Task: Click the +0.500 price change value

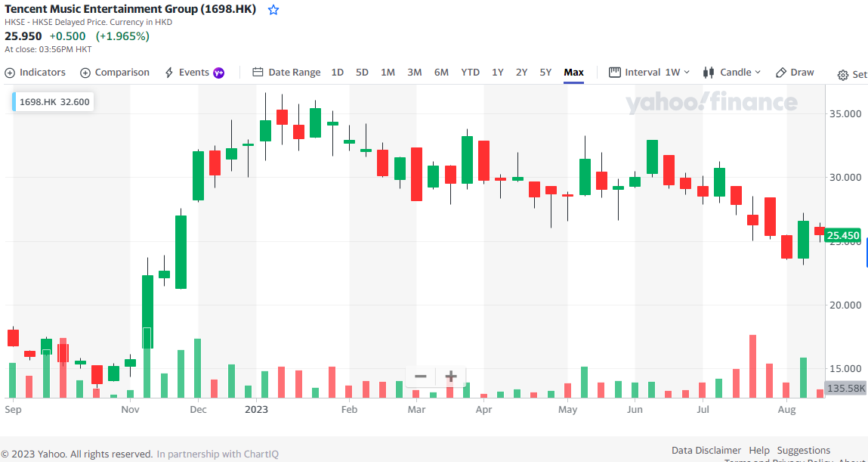Action: click(67, 36)
